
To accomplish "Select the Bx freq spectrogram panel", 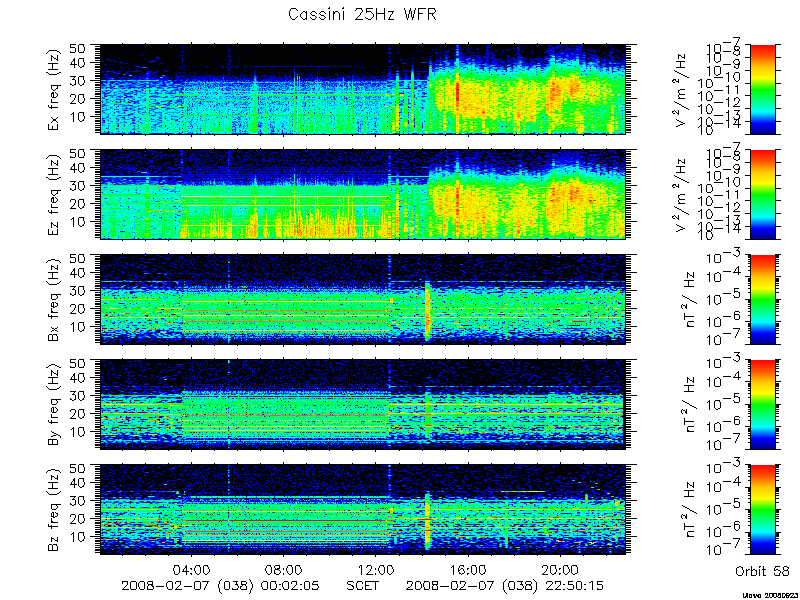I will [363, 299].
